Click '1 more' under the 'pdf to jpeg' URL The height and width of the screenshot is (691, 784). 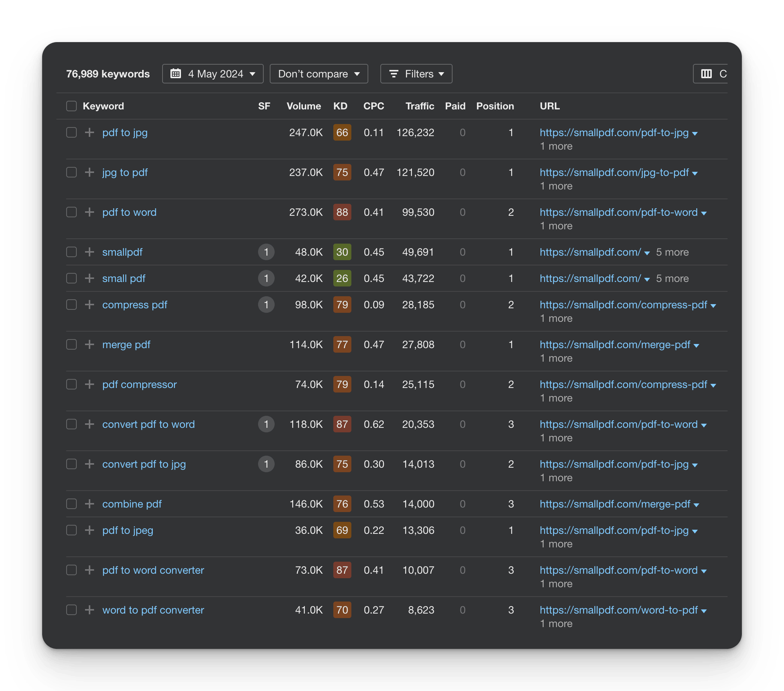[556, 544]
